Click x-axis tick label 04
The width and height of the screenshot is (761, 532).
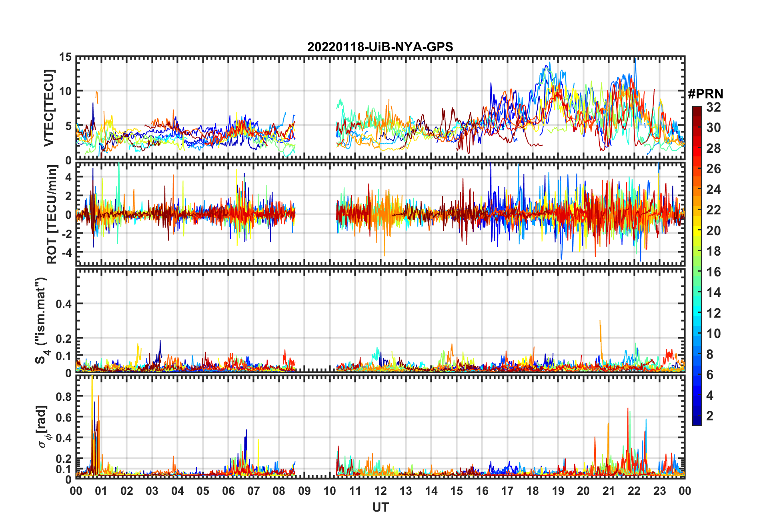pyautogui.click(x=178, y=491)
